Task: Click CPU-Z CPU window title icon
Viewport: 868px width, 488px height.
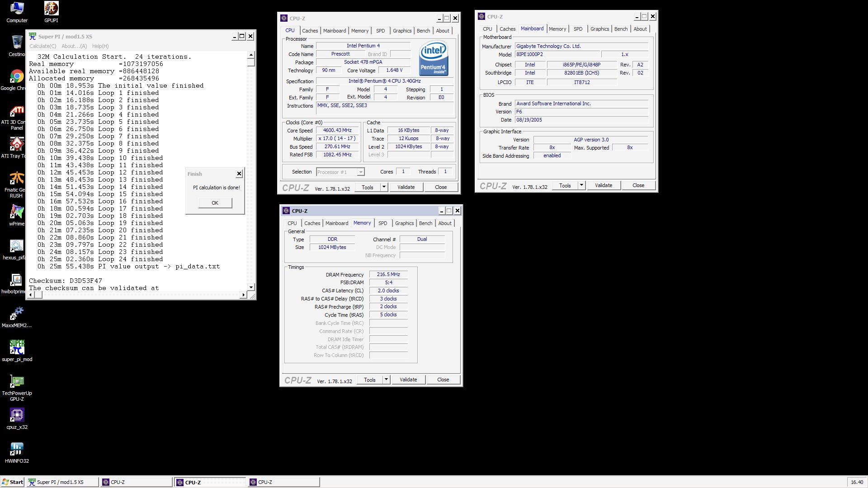Action: pos(284,18)
